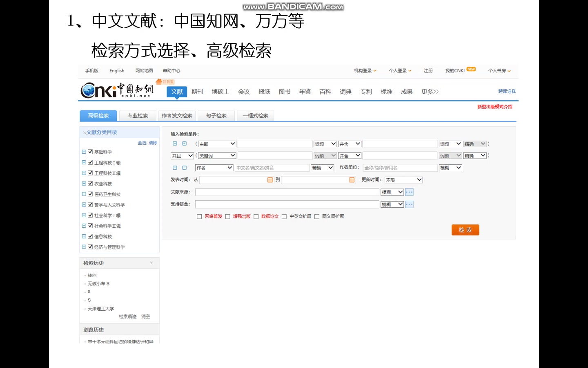Select 期刊 navigation item

coord(197,92)
